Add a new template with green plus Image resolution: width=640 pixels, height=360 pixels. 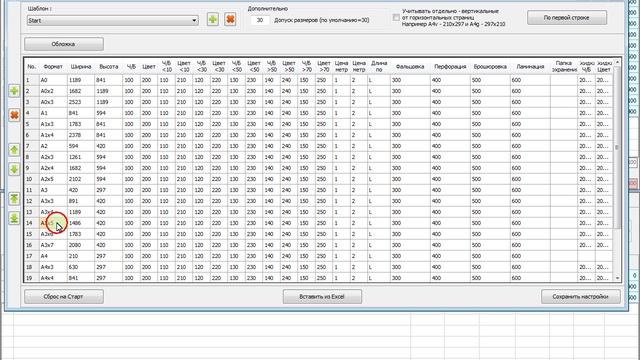coord(212,19)
